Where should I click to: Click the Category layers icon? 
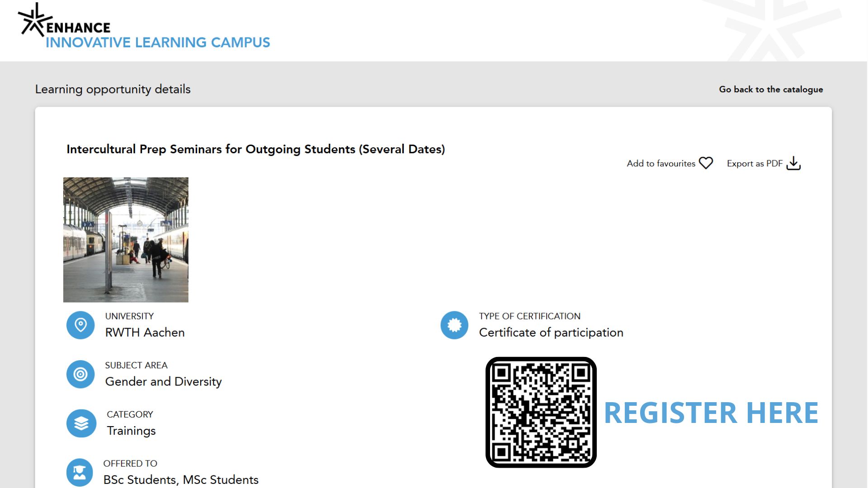[x=81, y=423]
